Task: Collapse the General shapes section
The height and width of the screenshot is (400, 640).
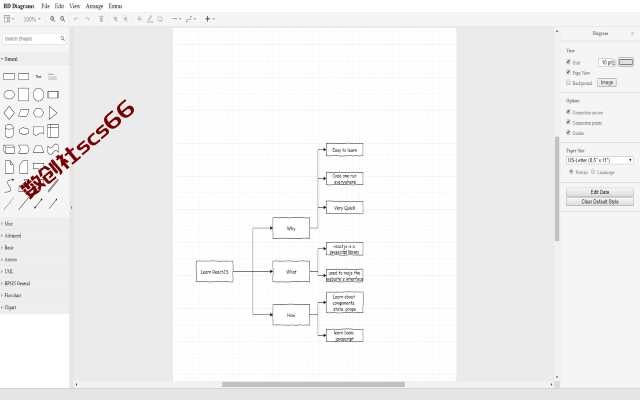Action: pos(34,59)
